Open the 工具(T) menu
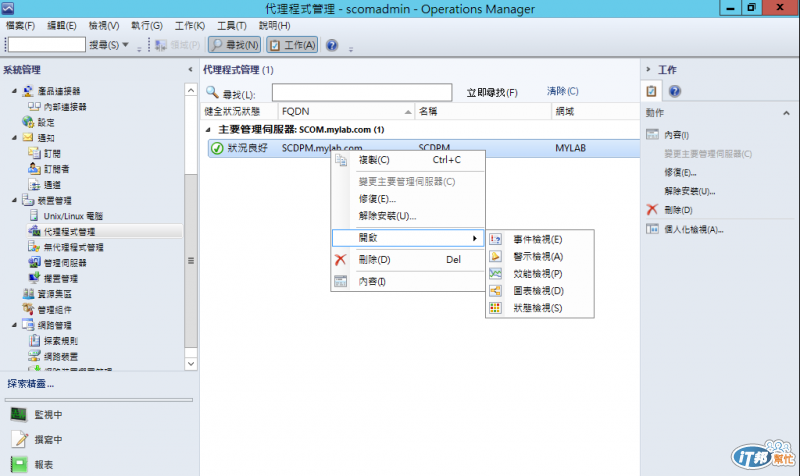Image resolution: width=800 pixels, height=476 pixels. (232, 26)
